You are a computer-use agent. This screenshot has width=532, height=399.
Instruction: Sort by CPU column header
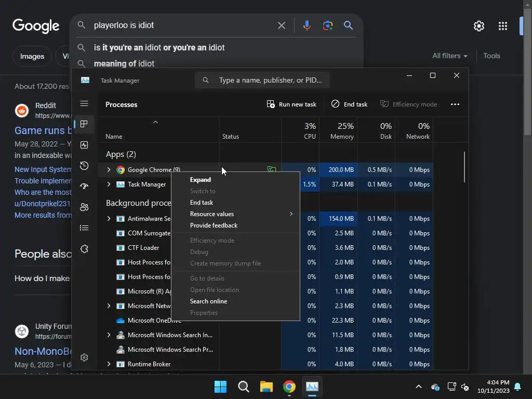tap(300, 130)
